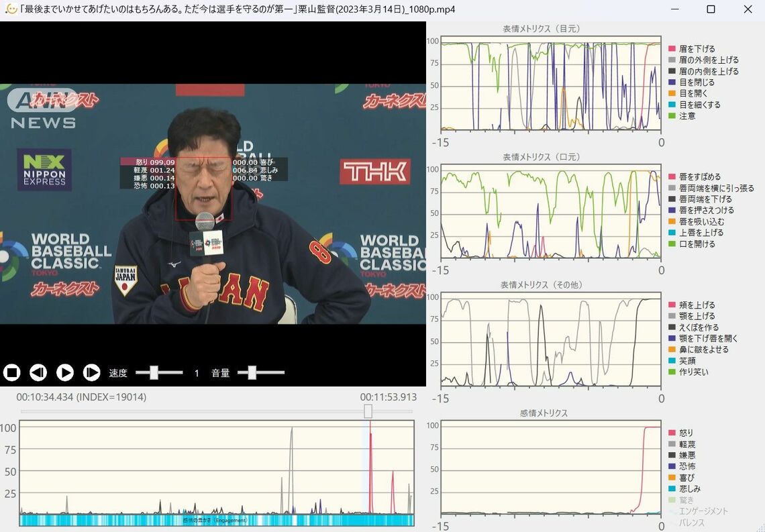The height and width of the screenshot is (532, 765).
Task: Click the 悲しみ 006.84 overlay value
Action: coord(255,170)
